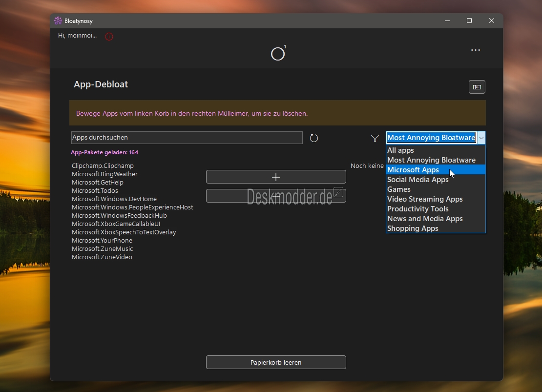Image resolution: width=542 pixels, height=392 pixels.
Task: Select Microsoft.Windows.PeopleExperienceHost entry
Action: click(x=132, y=207)
